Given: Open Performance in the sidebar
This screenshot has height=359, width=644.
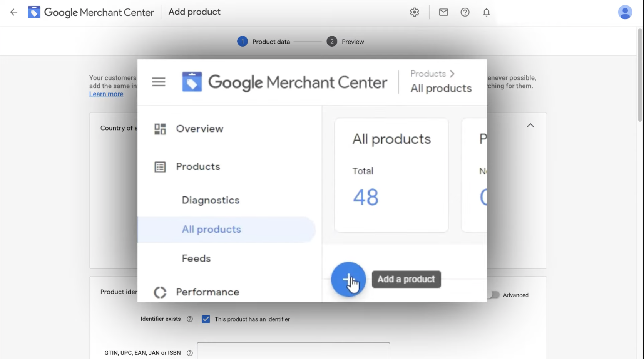Looking at the screenshot, I should tap(207, 292).
